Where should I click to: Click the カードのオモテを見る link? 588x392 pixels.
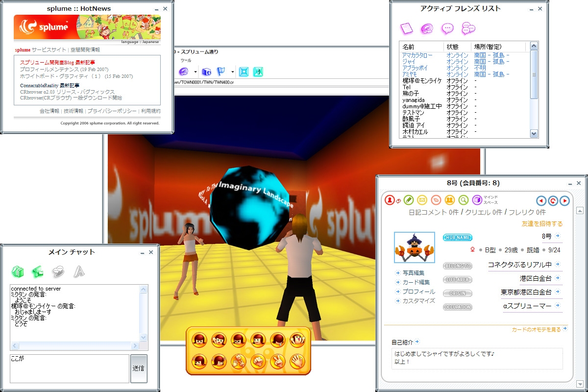537,329
